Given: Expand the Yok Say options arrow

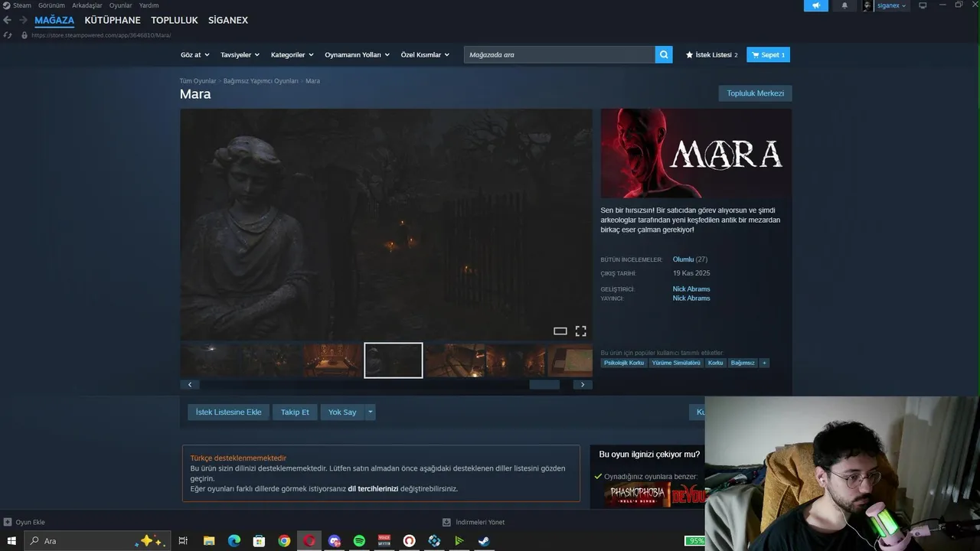Looking at the screenshot, I should (371, 412).
